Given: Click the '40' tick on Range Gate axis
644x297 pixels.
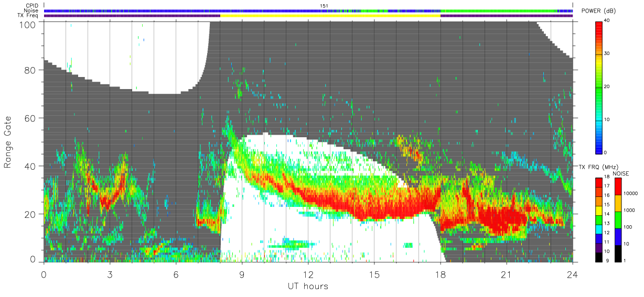Looking at the screenshot, I should (30, 166).
